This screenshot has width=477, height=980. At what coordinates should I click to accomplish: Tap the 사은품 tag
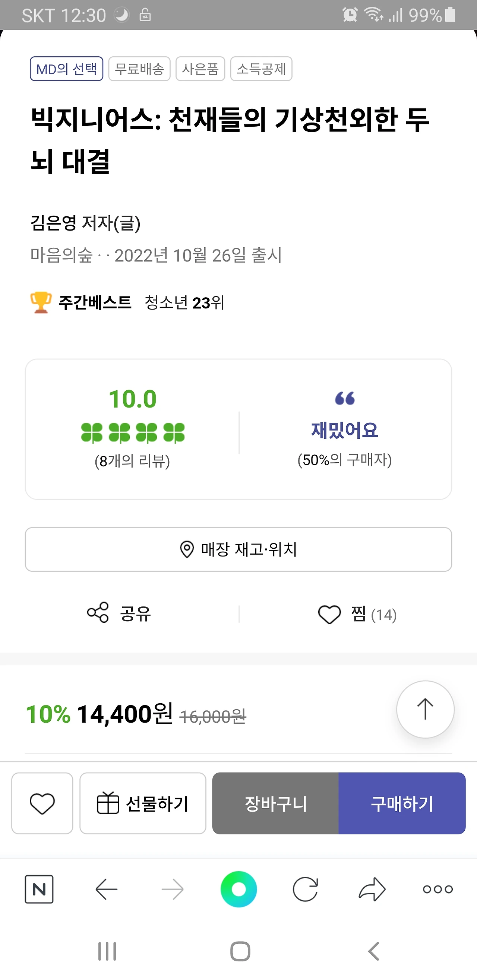point(200,69)
